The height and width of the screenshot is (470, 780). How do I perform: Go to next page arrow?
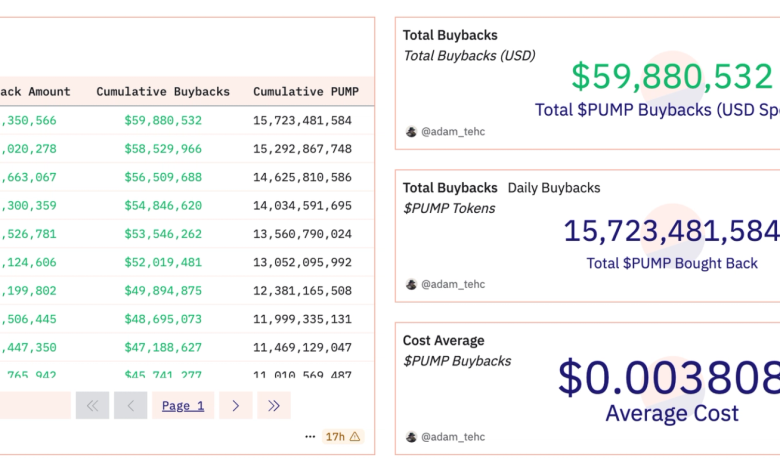pos(235,405)
